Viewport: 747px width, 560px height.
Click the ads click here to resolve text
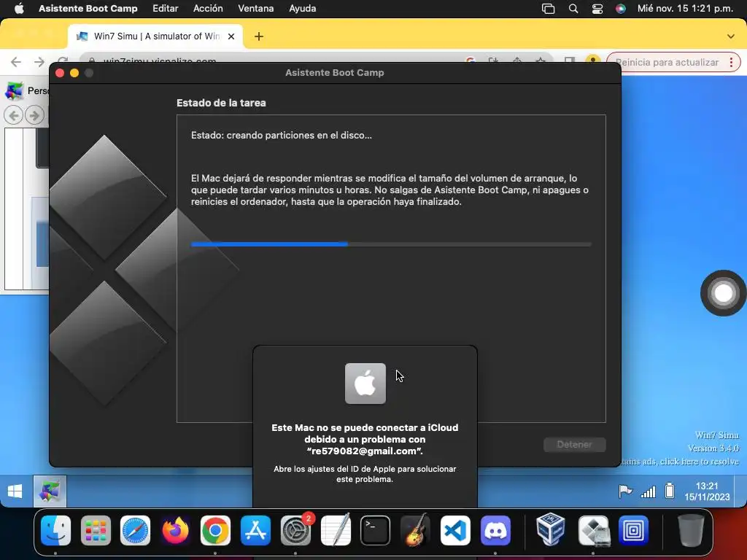pyautogui.click(x=681, y=462)
